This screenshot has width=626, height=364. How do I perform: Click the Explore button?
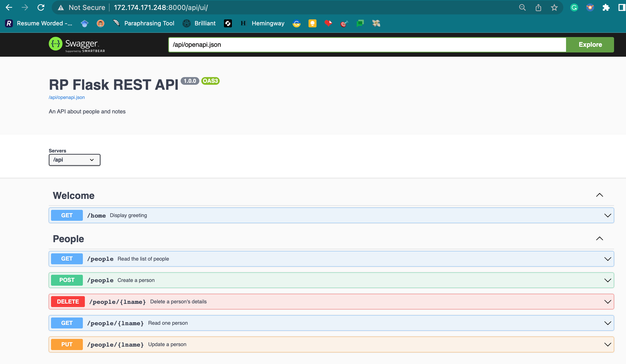(590, 45)
